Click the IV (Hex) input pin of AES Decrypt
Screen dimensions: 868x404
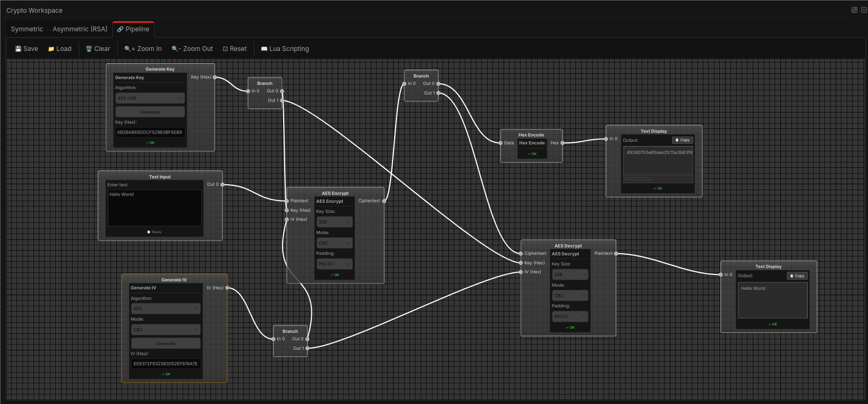[521, 272]
